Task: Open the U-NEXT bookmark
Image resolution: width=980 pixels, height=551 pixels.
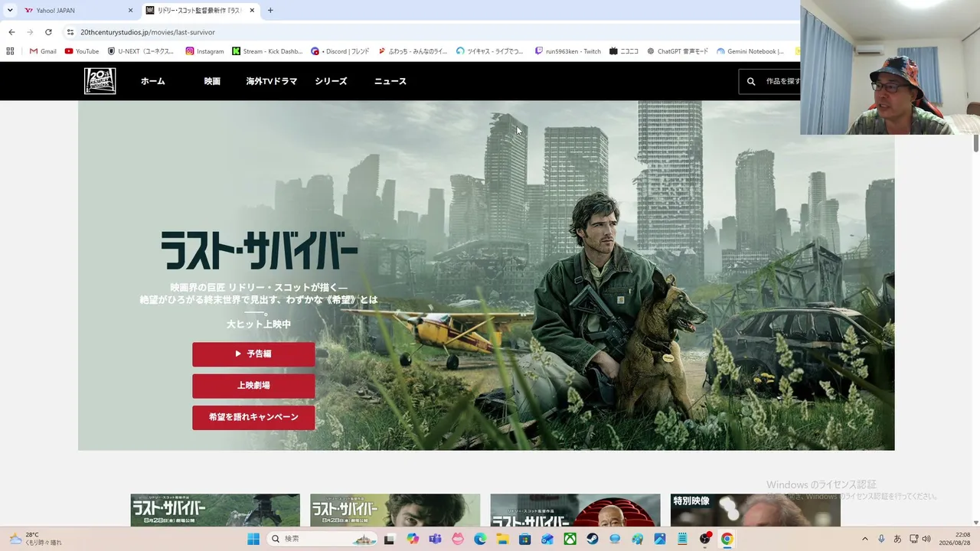Action: click(x=141, y=51)
